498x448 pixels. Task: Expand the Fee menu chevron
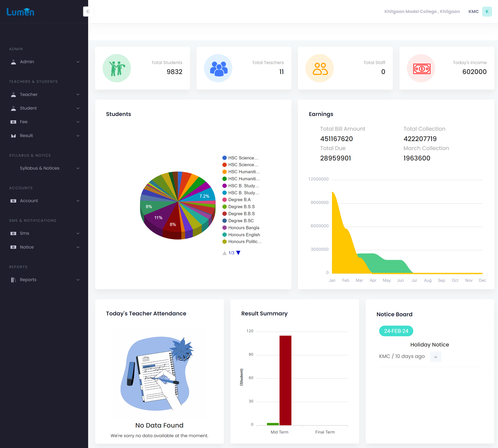[x=78, y=122]
